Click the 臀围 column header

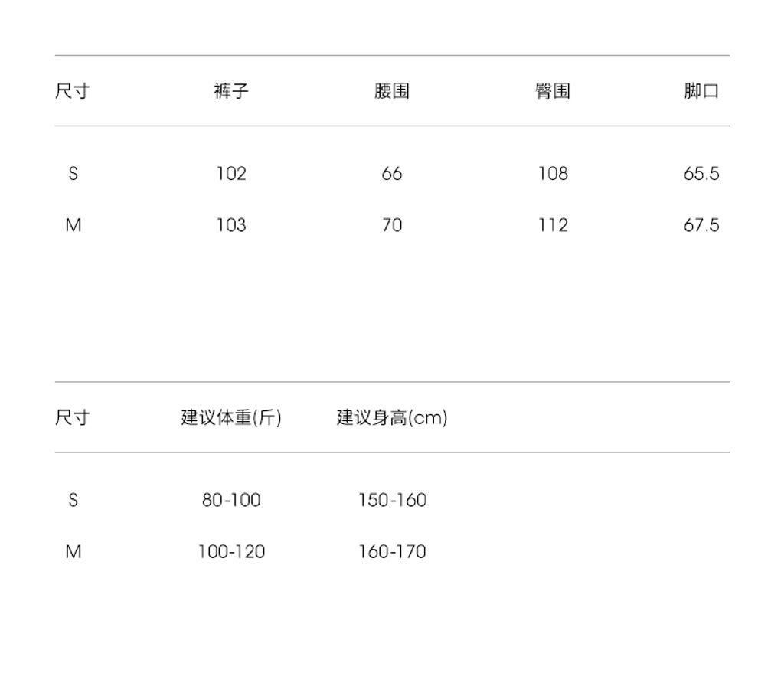553,91
